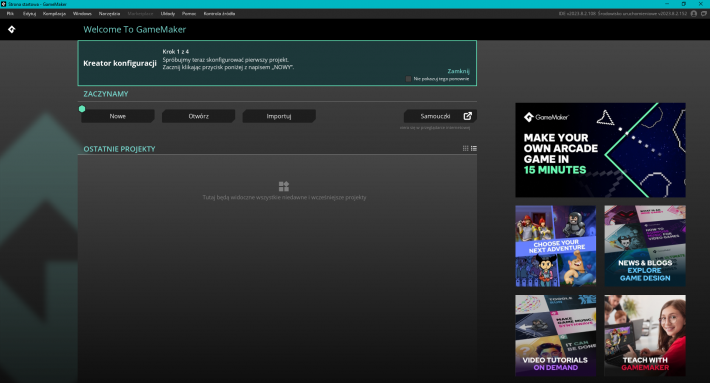This screenshot has height=383, width=710.
Task: Enable the 'Nie pokazuj tego ponownie' checkbox
Action: click(408, 79)
